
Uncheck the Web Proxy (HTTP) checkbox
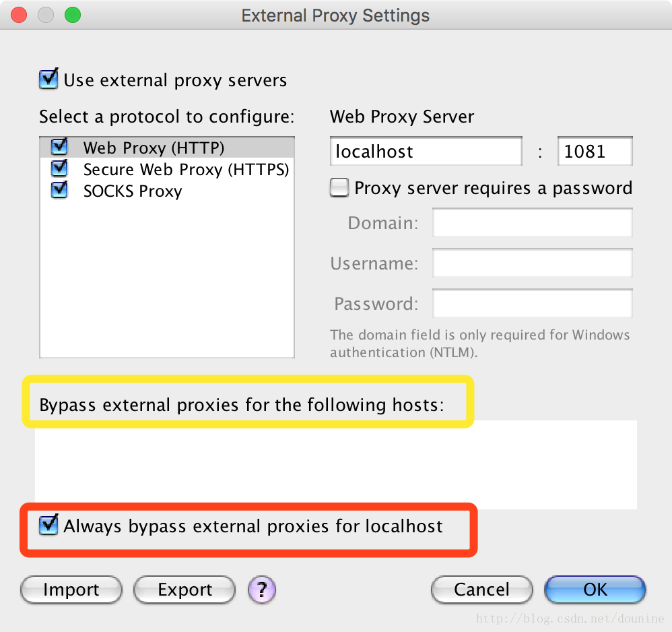(59, 147)
